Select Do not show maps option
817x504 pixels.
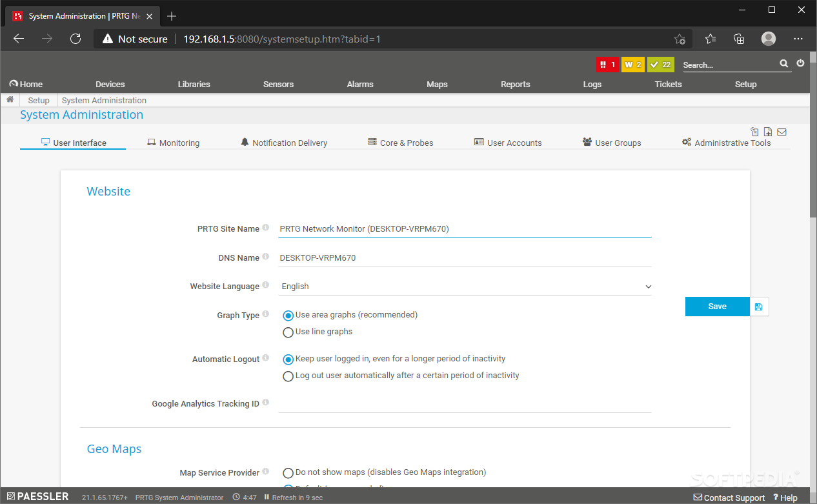pos(288,473)
